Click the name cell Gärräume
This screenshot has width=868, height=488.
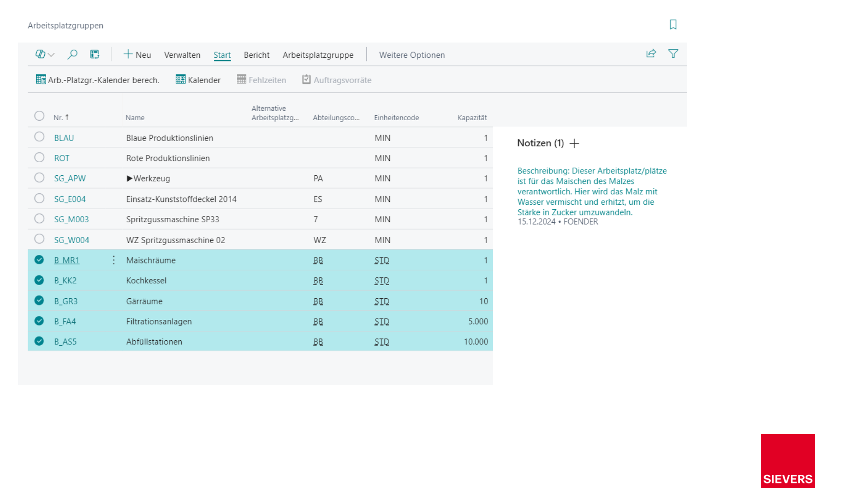click(x=144, y=301)
